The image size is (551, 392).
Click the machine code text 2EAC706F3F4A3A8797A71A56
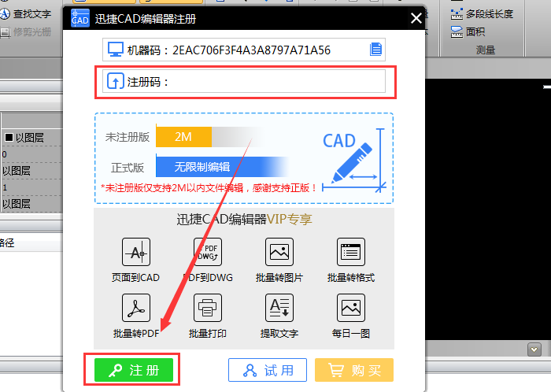(x=251, y=50)
